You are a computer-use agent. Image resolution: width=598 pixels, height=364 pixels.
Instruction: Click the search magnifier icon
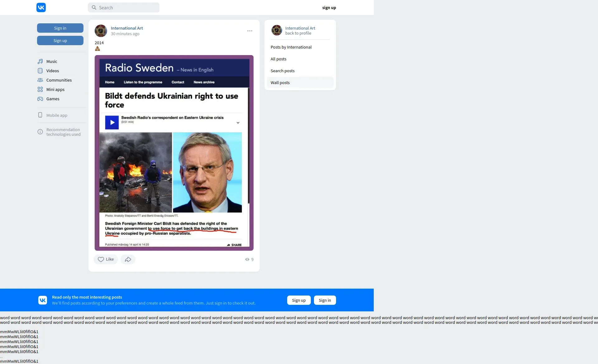coord(94,7)
